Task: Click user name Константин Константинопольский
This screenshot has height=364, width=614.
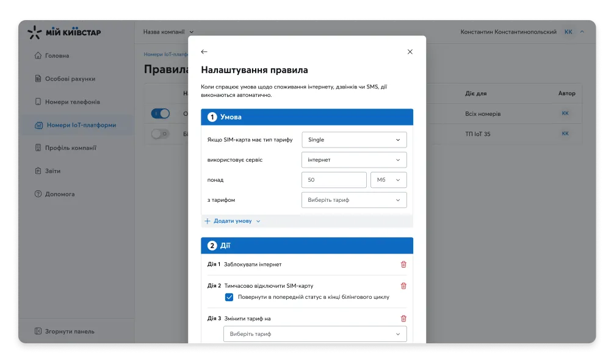Action: click(508, 32)
